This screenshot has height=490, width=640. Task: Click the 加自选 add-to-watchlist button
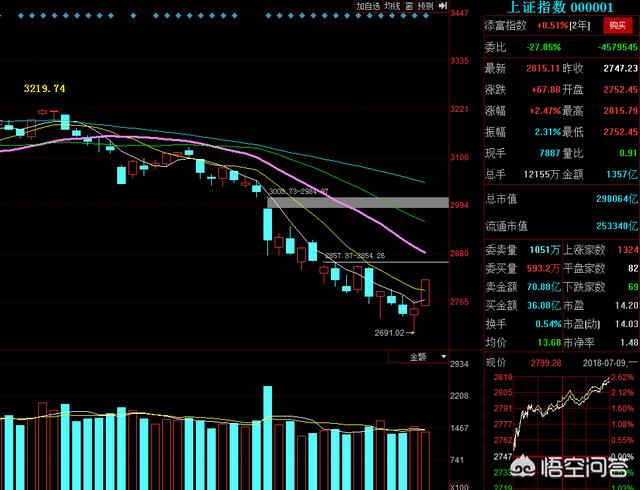[368, 6]
